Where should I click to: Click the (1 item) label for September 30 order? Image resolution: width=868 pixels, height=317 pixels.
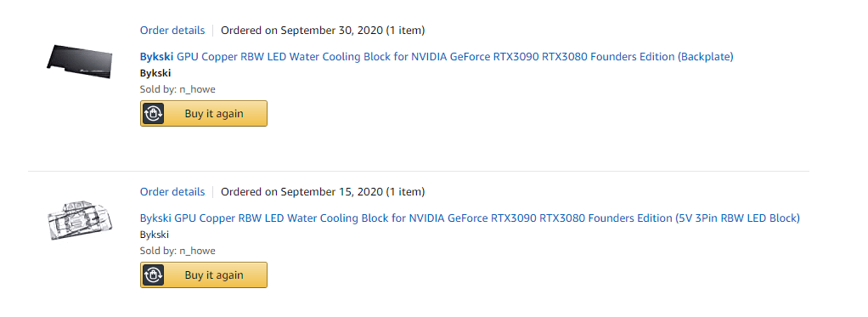point(405,30)
